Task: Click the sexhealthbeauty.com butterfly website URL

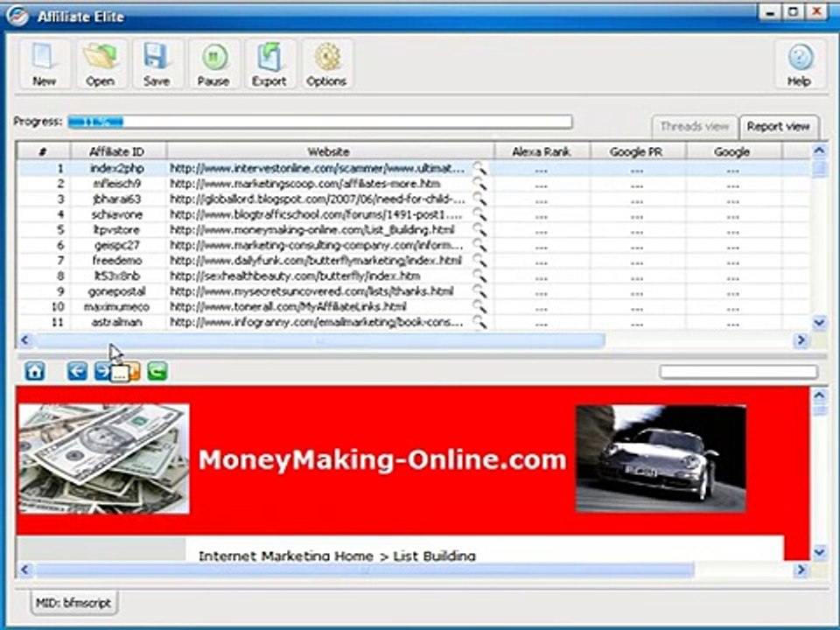Action: tap(295, 276)
